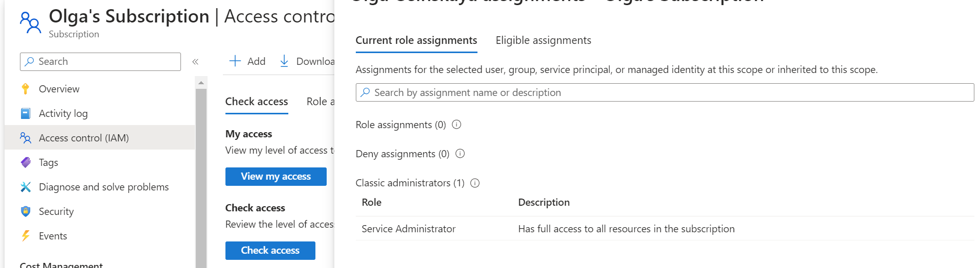This screenshot has height=268, width=980.
Task: Show info tooltip for Classic administrators
Action: coord(475,183)
